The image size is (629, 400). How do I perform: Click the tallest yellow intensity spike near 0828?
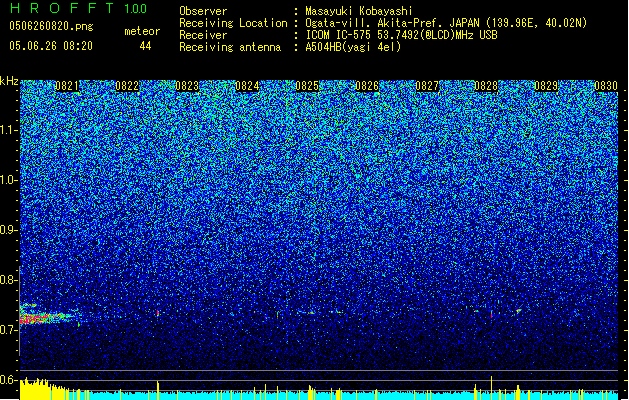491,388
